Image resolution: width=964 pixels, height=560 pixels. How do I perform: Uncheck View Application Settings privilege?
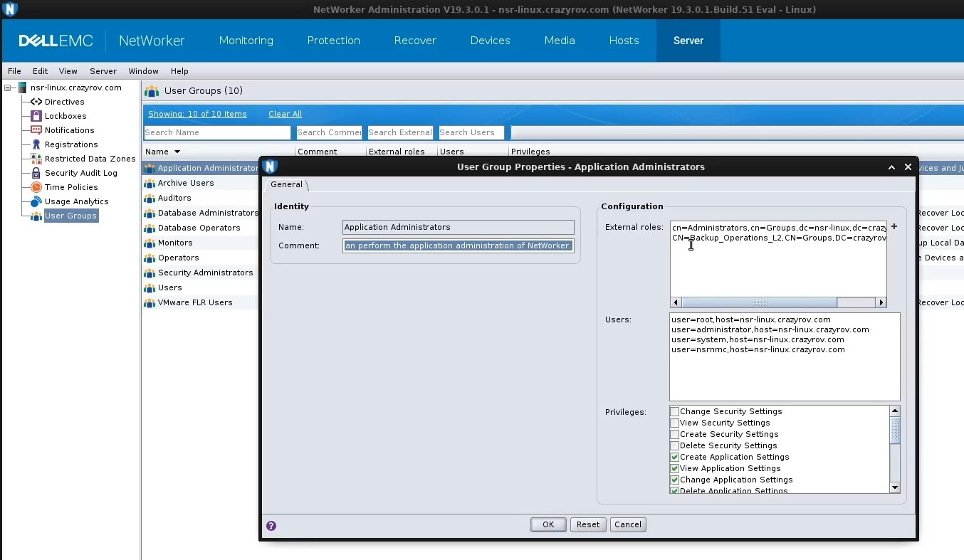674,468
